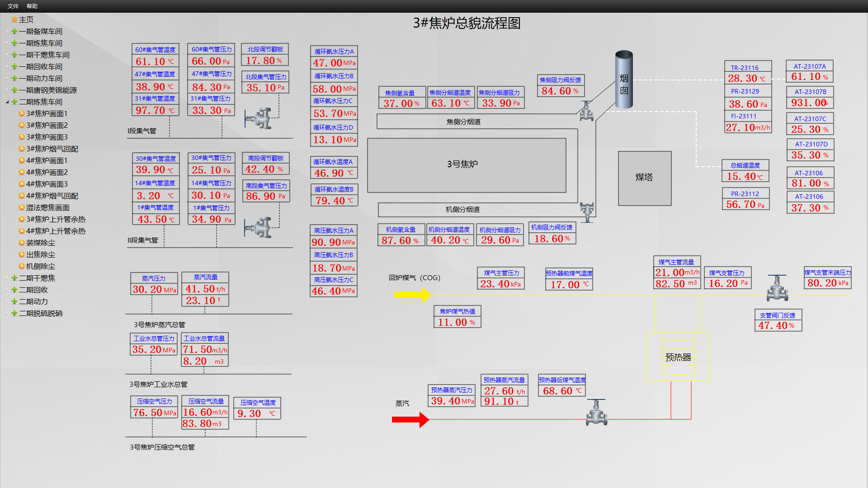
Task: Click the yellow COG gas arrow
Action: 412,295
